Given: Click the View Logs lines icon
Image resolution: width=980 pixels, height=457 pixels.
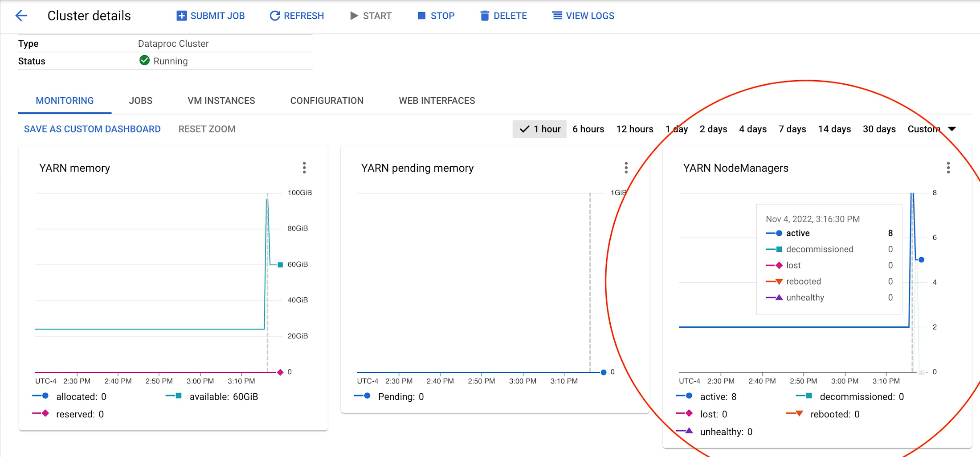Looking at the screenshot, I should [x=557, y=16].
